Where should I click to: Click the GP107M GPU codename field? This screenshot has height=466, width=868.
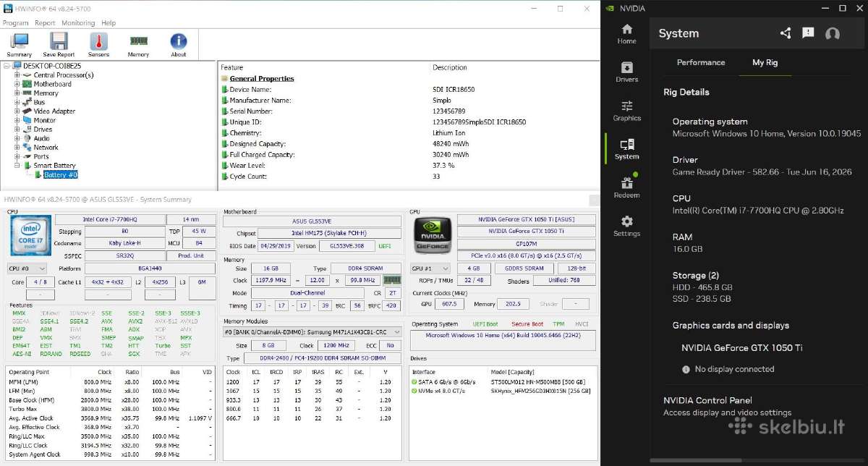click(x=526, y=244)
